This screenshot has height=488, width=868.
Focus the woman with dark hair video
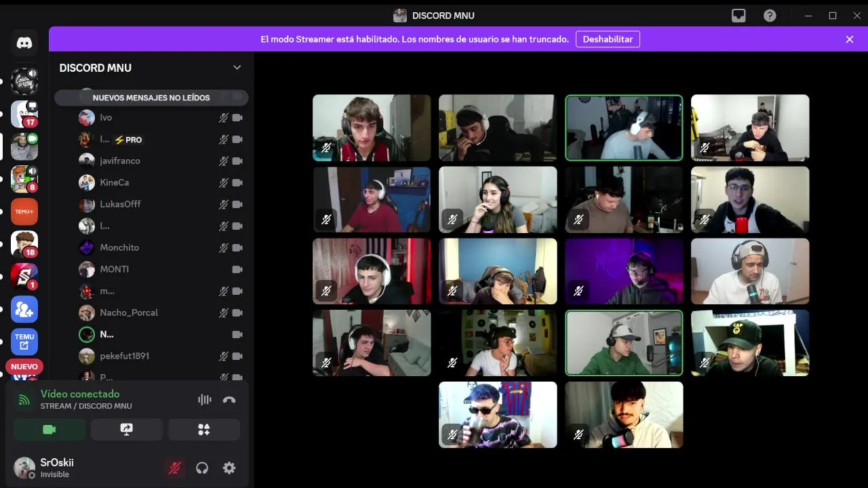tap(498, 199)
